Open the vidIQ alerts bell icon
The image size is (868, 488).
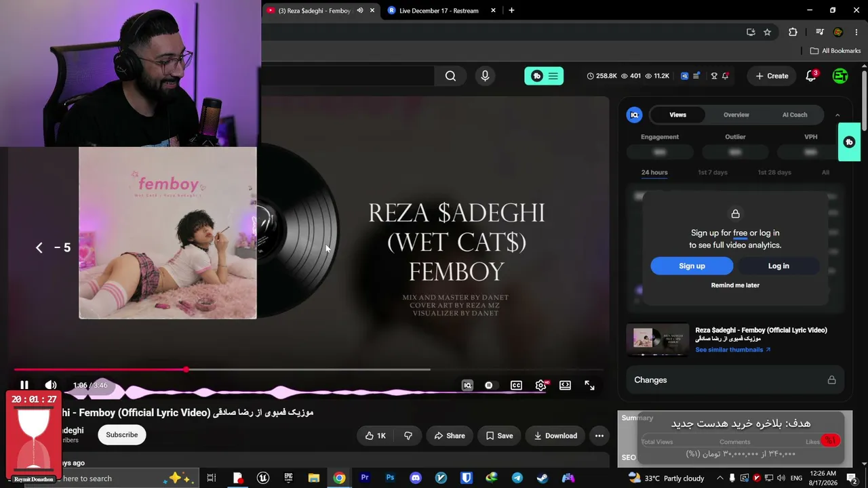725,76
